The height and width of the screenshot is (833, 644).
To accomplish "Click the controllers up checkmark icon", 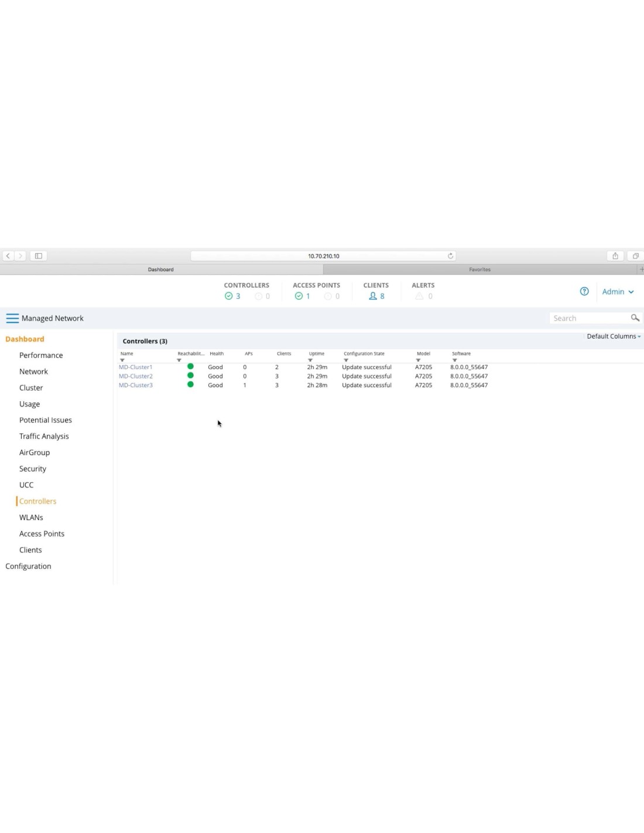I will (x=229, y=296).
